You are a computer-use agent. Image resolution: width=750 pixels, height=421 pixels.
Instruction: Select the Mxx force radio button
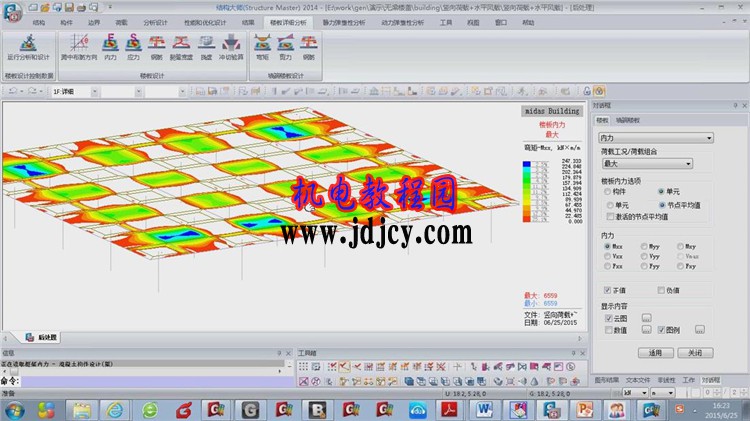[607, 246]
